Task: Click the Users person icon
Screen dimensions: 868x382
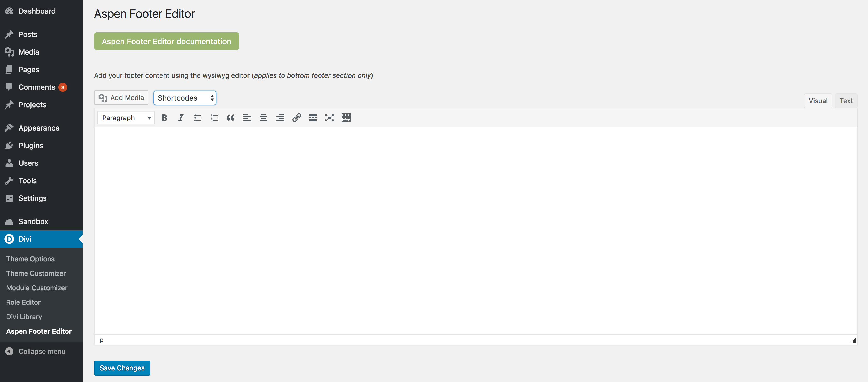Action: (x=10, y=163)
